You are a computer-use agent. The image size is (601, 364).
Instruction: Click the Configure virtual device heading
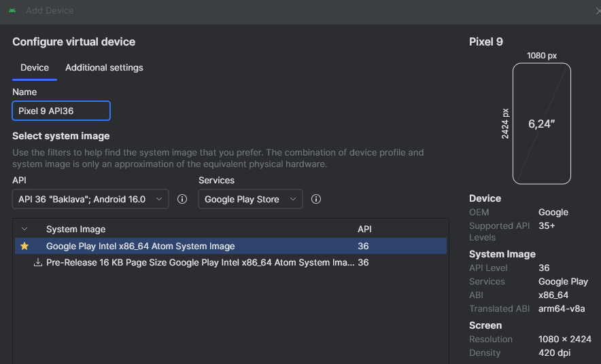tap(73, 41)
